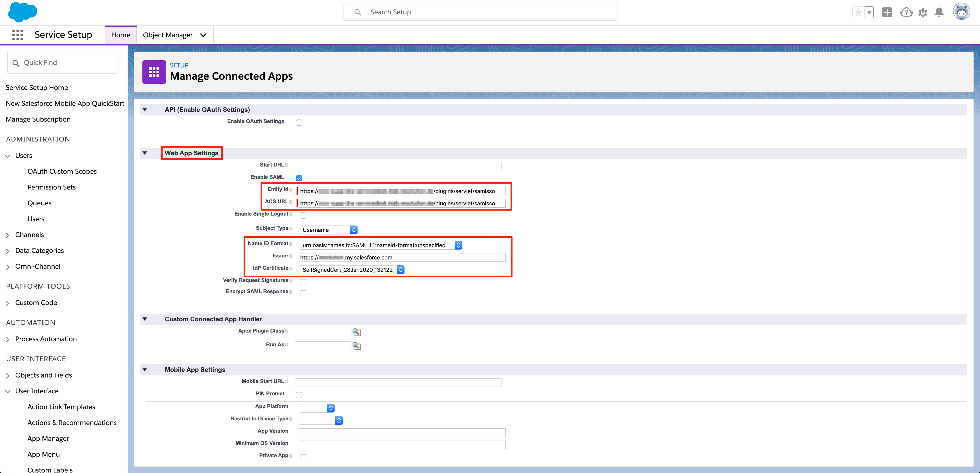Open the favorites list dropdown arrow
Viewport: 980px width, 473px height.
(869, 12)
